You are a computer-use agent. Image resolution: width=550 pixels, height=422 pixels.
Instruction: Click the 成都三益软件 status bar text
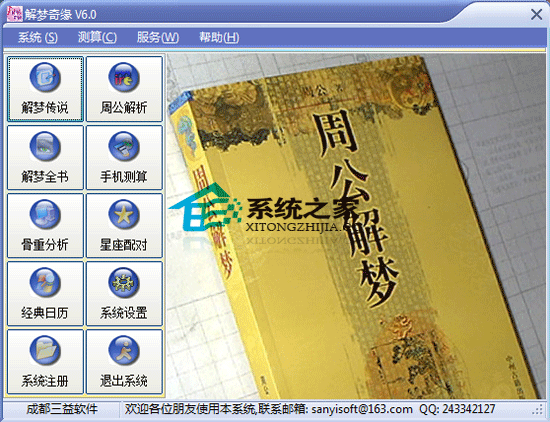[x=62, y=409]
